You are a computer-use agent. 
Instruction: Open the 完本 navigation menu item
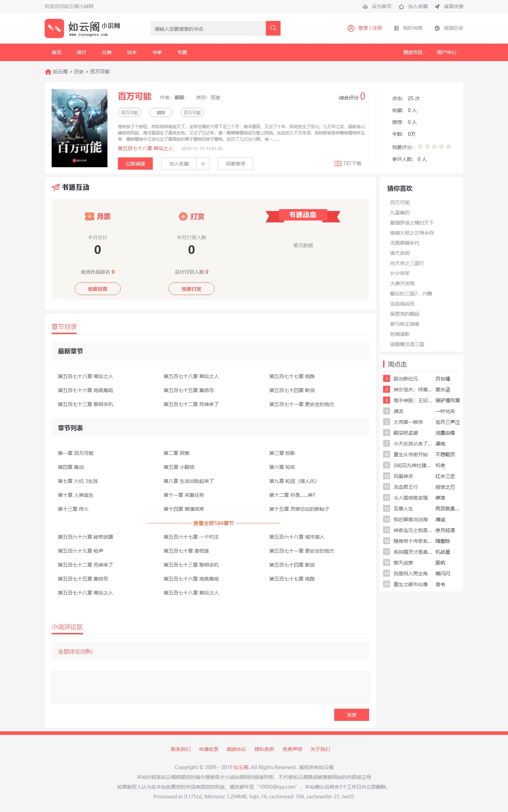click(x=132, y=52)
